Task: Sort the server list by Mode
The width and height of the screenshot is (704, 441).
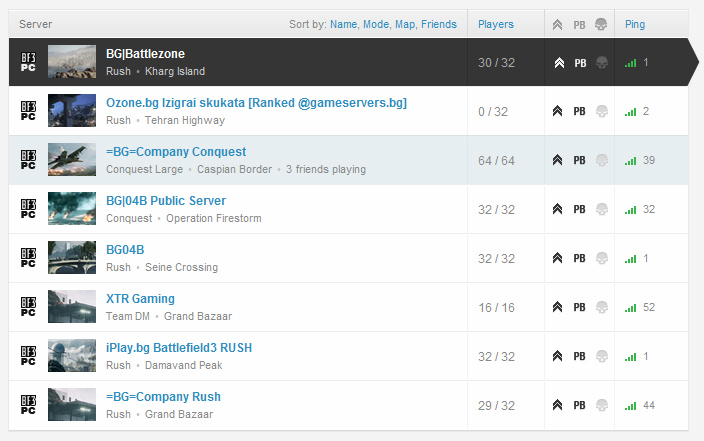Action: click(376, 24)
